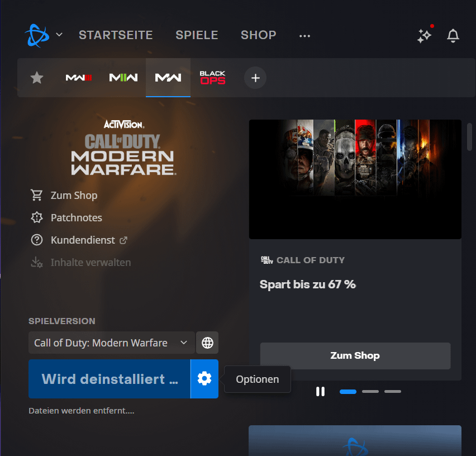Pause the promo carousel
Viewport: 476px width, 456px height.
[x=320, y=391]
